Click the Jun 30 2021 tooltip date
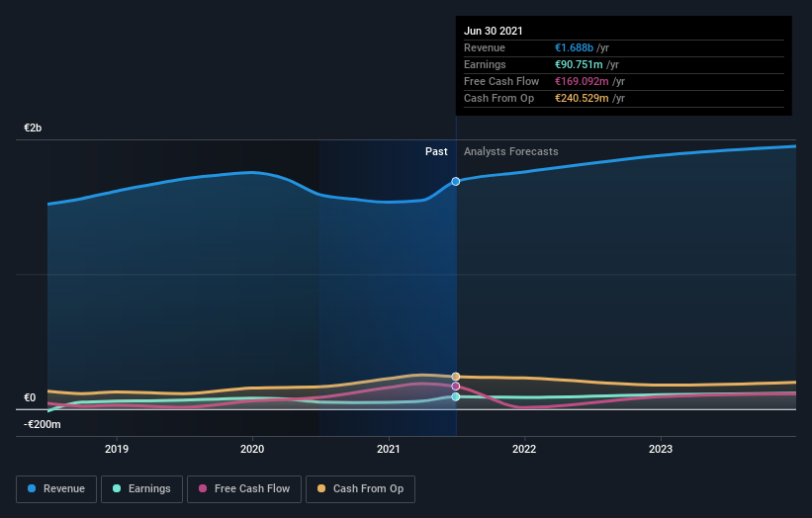 (493, 31)
